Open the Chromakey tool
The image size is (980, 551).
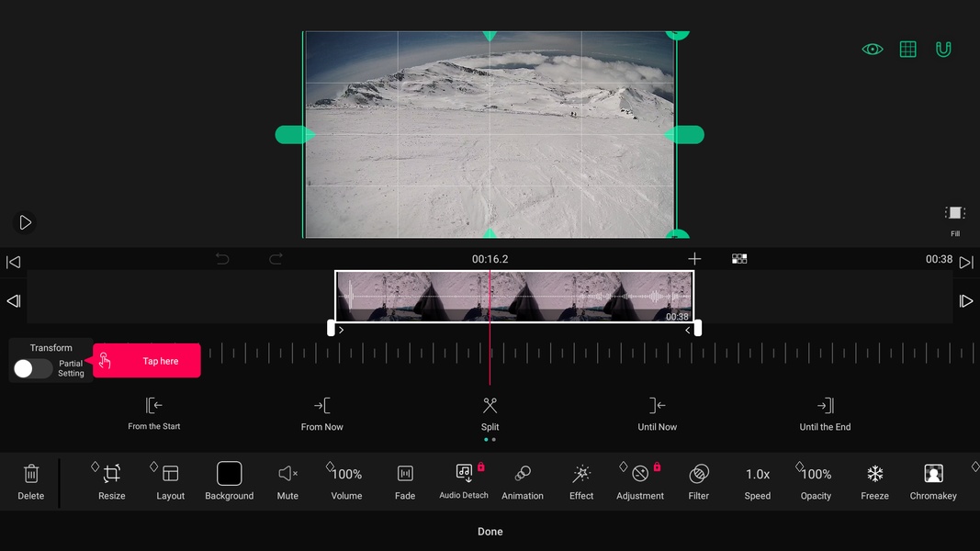pyautogui.click(x=933, y=481)
